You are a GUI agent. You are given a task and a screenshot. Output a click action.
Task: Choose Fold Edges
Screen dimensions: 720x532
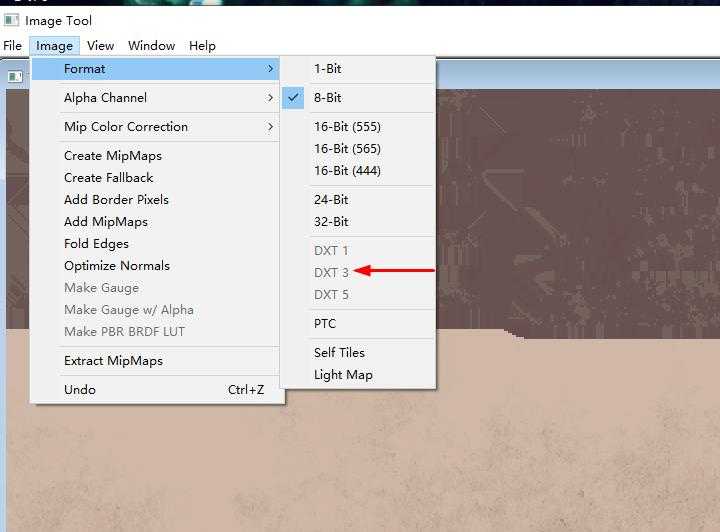tap(155, 244)
